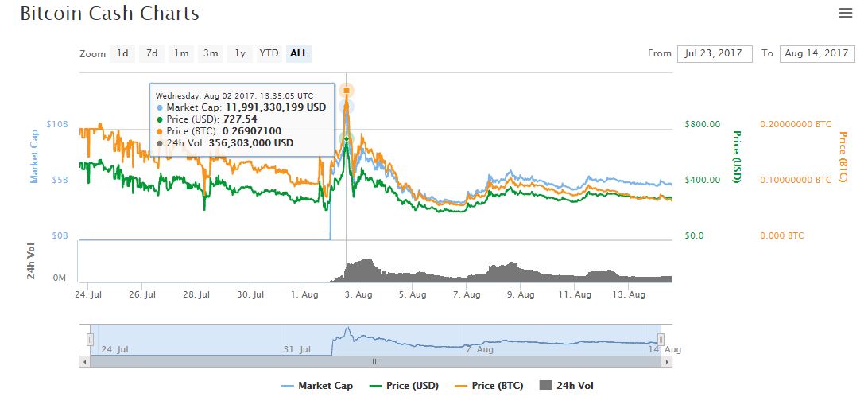
Task: Edit the From date field Jul 23, 2017
Action: 715,54
